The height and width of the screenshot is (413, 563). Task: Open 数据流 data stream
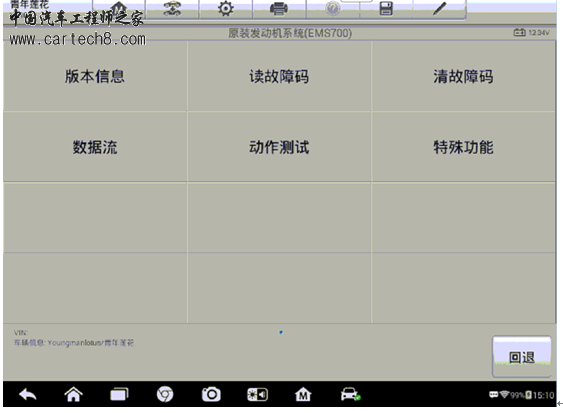[95, 147]
